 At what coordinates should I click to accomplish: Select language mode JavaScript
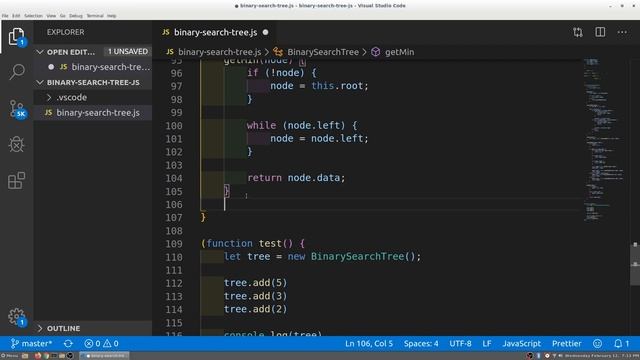click(x=522, y=344)
